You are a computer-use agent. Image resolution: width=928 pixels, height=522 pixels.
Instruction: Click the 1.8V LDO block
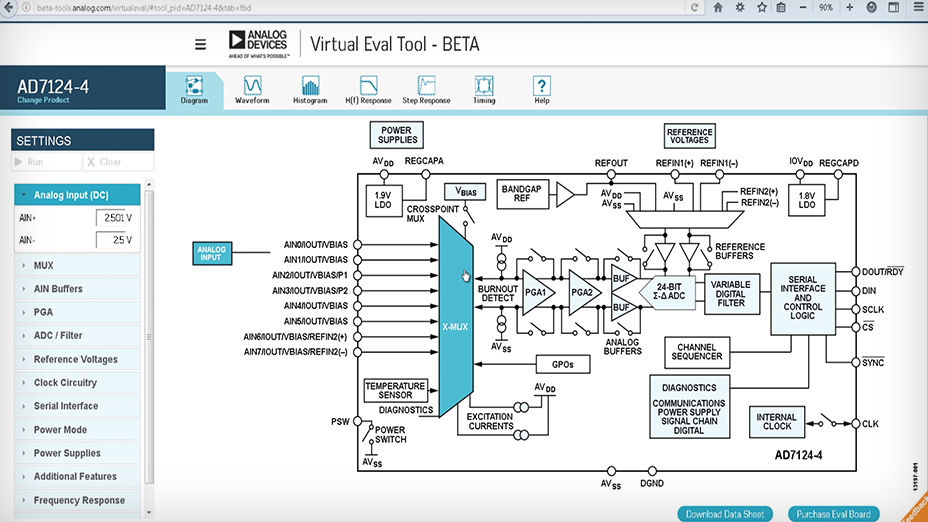(x=807, y=201)
